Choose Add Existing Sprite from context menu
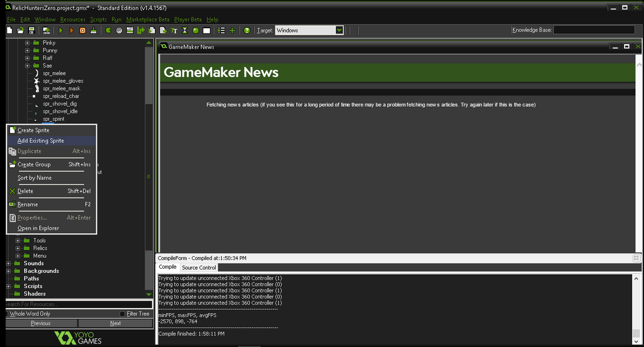The height and width of the screenshot is (347, 644). point(51,141)
